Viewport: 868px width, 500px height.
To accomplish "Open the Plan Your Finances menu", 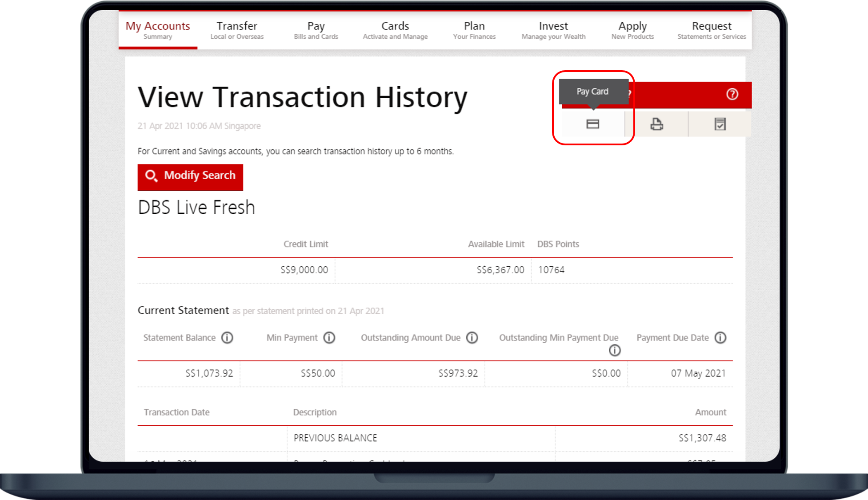I will pyautogui.click(x=474, y=30).
